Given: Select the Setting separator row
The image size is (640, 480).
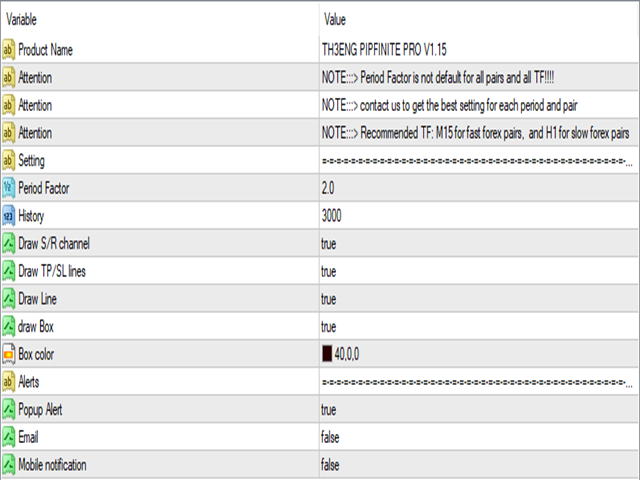Looking at the screenshot, I should point(320,160).
